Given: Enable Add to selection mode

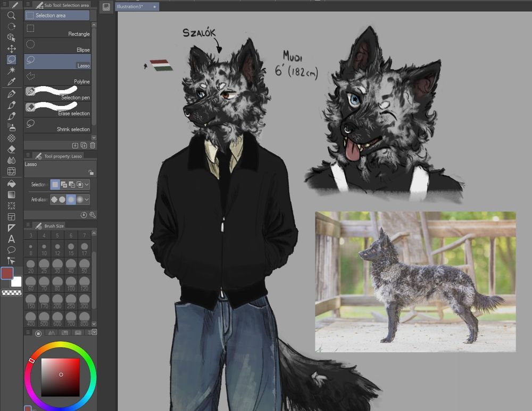Looking at the screenshot, I should 63,184.
